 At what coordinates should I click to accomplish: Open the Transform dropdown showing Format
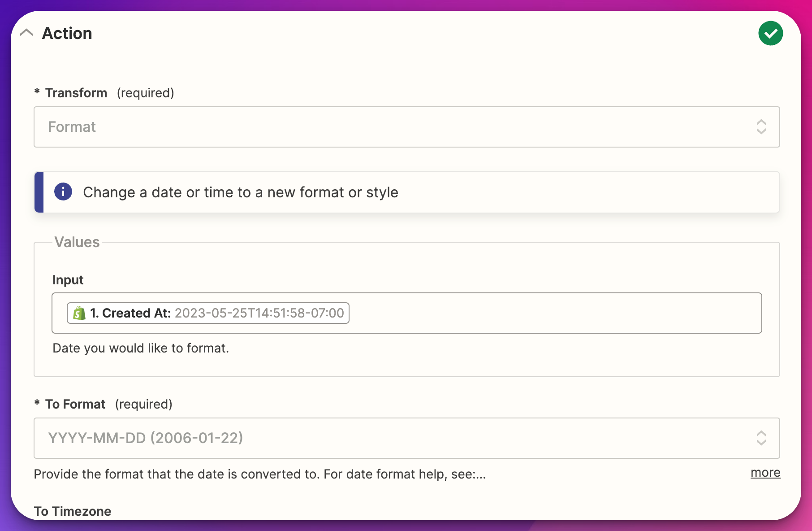[x=406, y=127]
